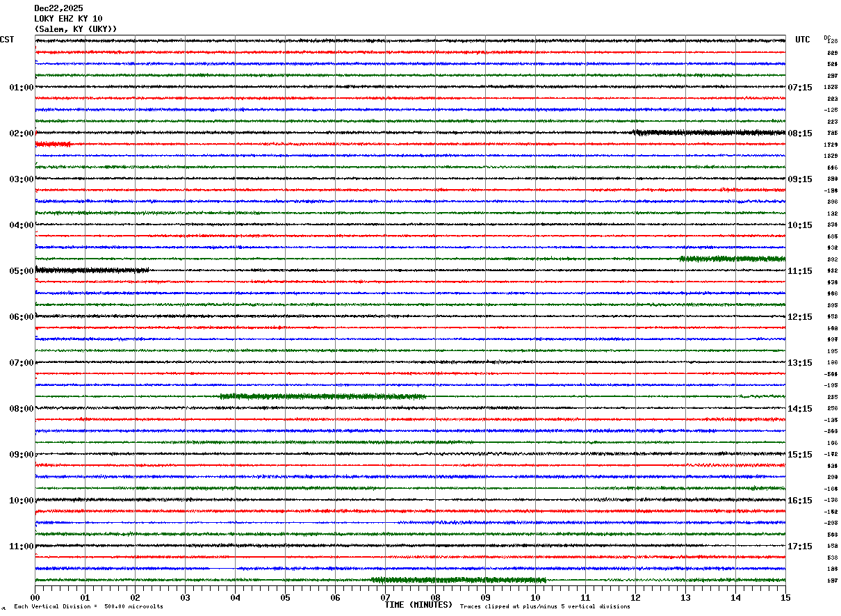The width and height of the screenshot is (841, 616).
Task: Click the black burst on the 02:00 trace
Action: (x=709, y=133)
